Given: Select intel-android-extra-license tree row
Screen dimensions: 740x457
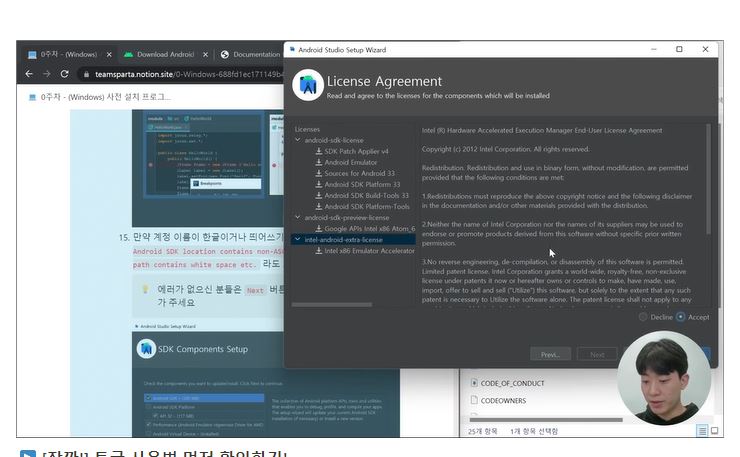Looking at the screenshot, I should tap(353, 239).
